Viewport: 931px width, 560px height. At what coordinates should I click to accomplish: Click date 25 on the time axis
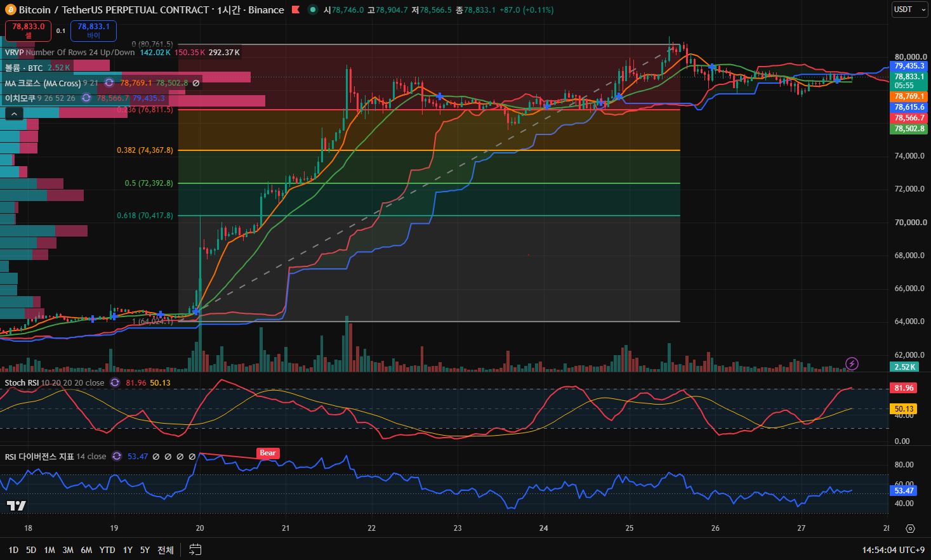coord(630,528)
